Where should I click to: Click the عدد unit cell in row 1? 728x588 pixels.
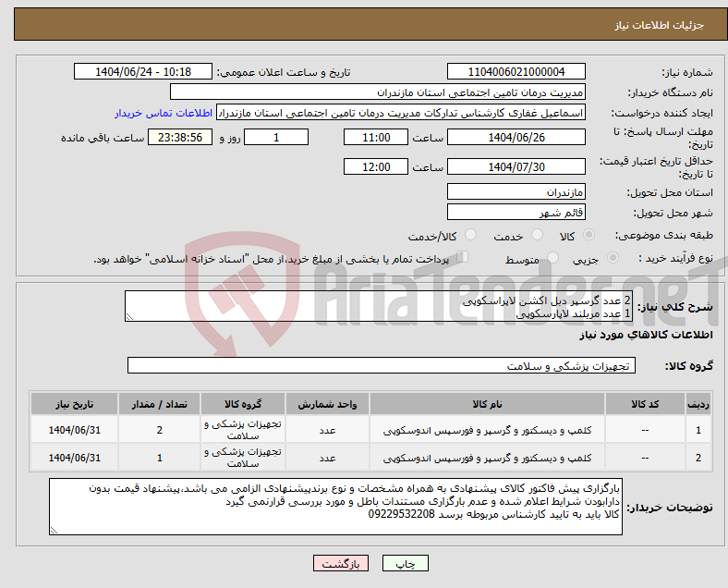point(327,430)
